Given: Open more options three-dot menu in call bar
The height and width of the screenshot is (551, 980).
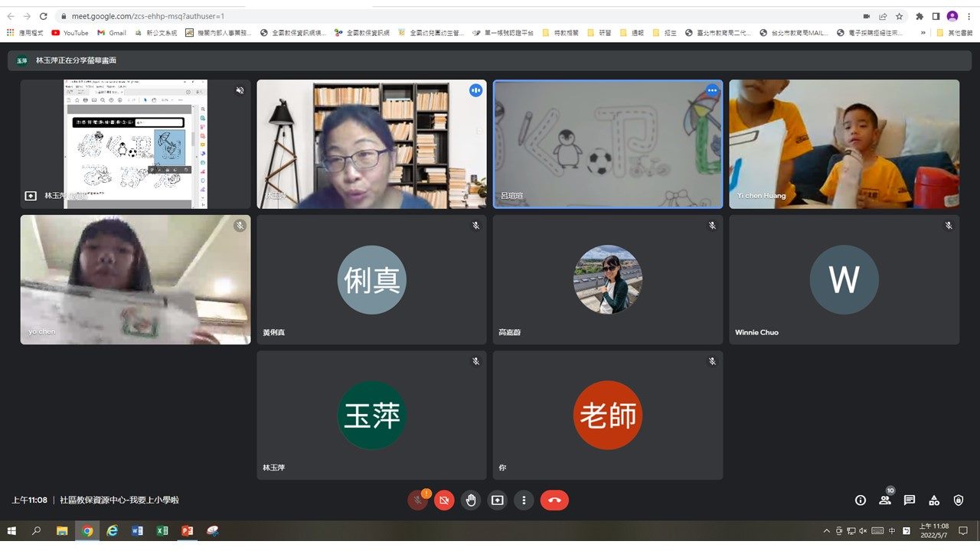Looking at the screenshot, I should click(x=524, y=500).
